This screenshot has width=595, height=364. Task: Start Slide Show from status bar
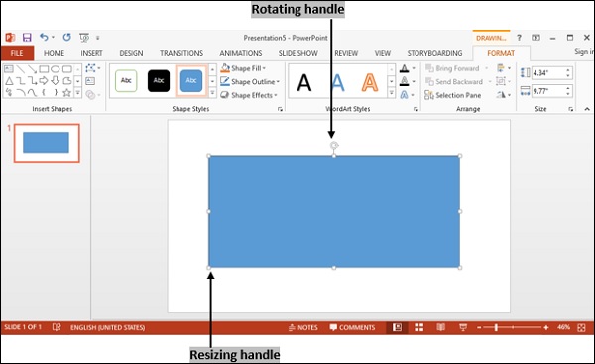[463, 327]
